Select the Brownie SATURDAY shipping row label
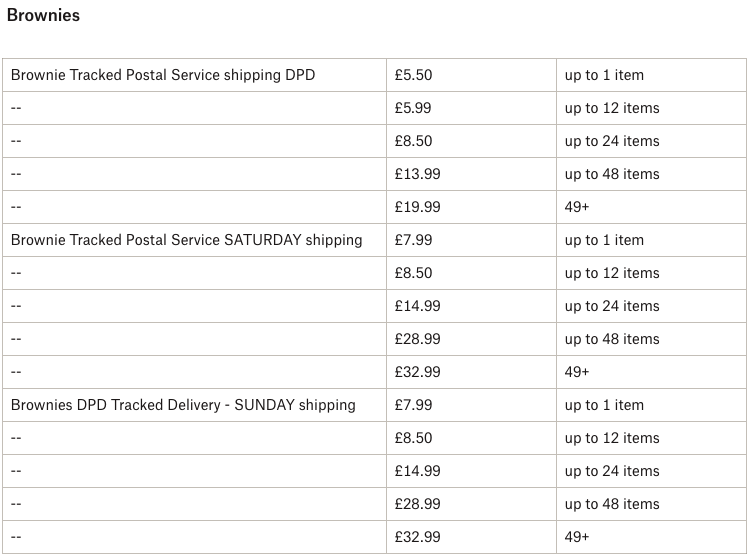The width and height of the screenshot is (749, 559). point(186,240)
